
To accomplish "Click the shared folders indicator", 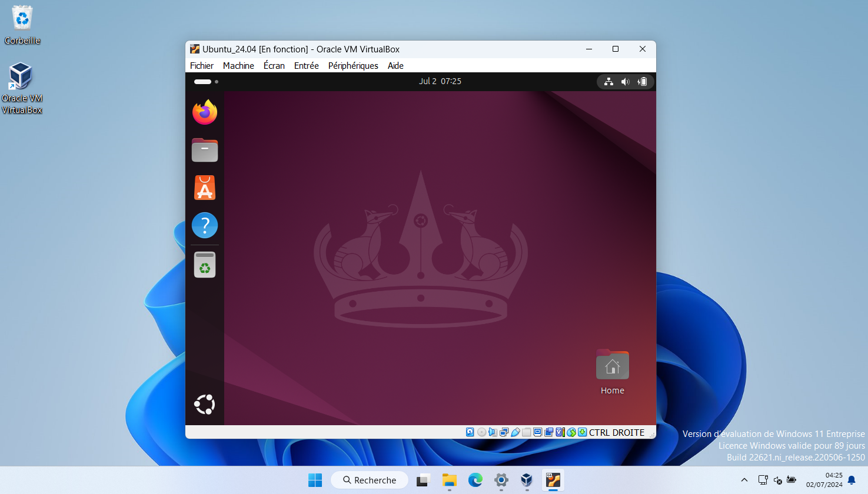I will pos(527,432).
